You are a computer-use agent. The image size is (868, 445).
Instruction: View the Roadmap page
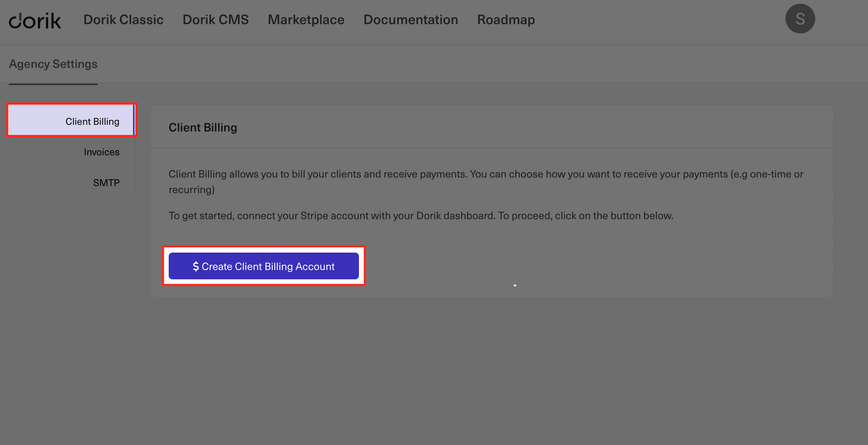[506, 20]
